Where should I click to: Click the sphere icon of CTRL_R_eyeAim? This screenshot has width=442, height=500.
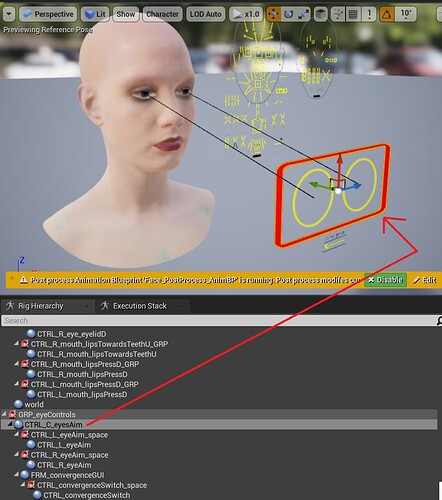(31, 465)
